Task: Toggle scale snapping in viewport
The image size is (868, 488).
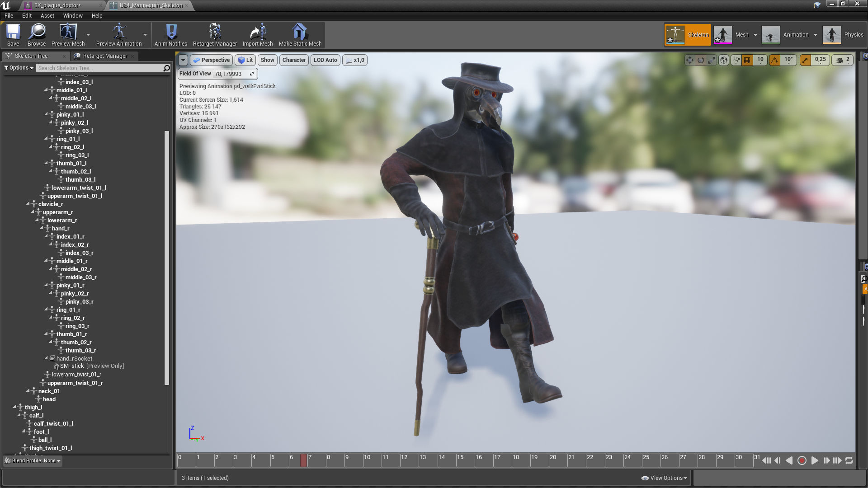Action: 805,60
